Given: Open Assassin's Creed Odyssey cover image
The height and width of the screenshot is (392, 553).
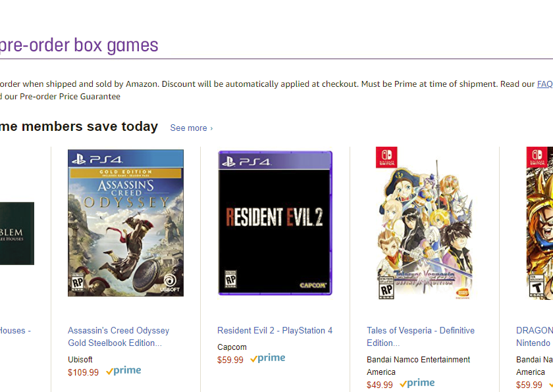Looking at the screenshot, I should [x=126, y=223].
